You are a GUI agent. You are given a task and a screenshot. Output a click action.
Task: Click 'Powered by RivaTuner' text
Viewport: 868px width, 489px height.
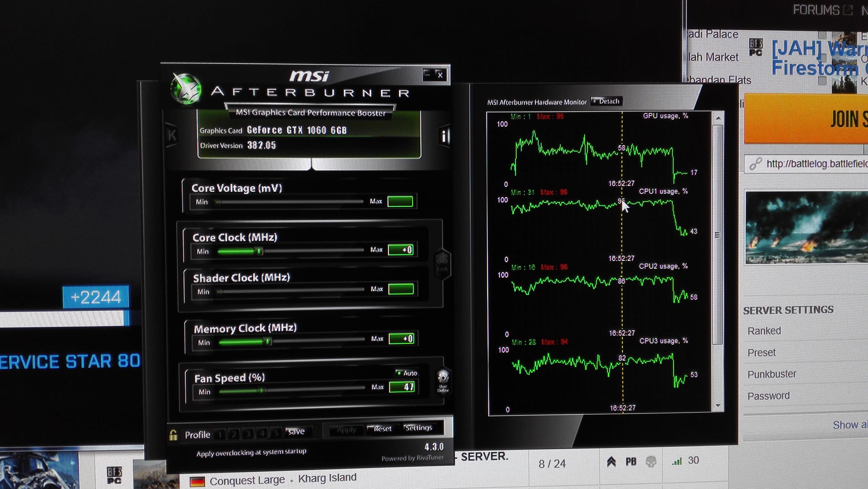[412, 458]
